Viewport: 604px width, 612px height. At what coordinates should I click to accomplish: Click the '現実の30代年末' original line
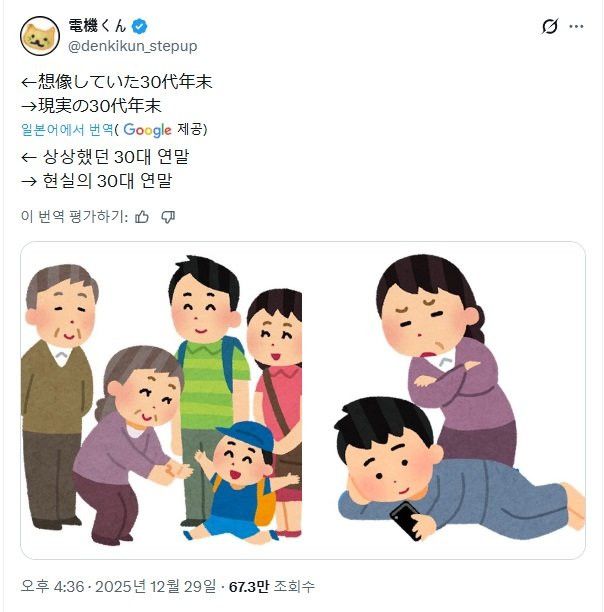click(99, 106)
